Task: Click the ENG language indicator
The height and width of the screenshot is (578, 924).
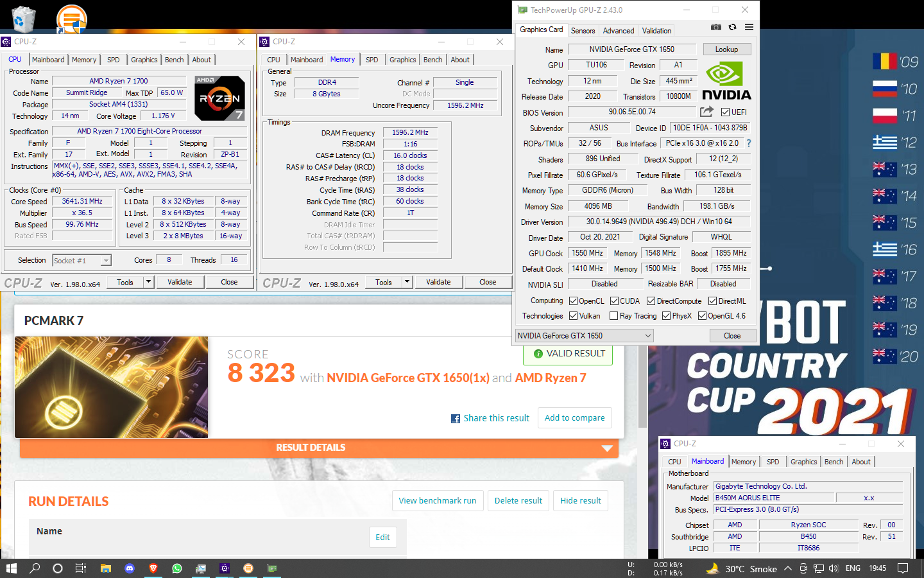Action: pyautogui.click(x=853, y=568)
